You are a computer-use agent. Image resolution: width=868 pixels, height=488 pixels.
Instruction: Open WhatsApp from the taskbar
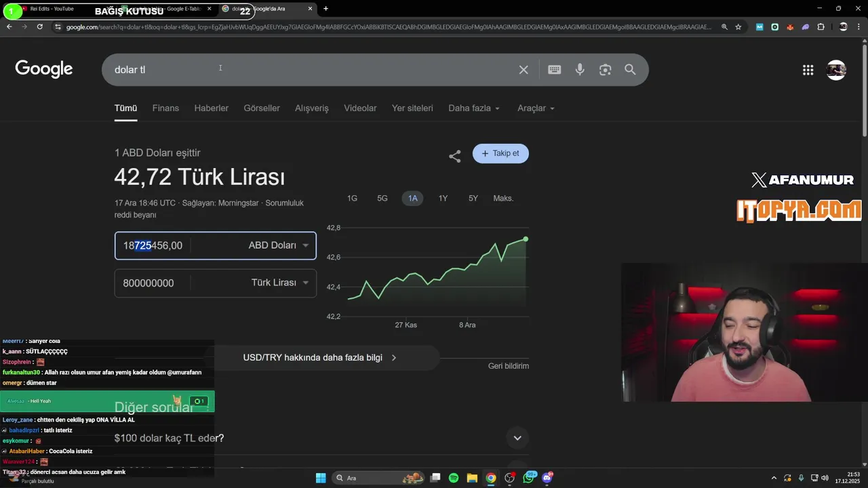point(529,478)
